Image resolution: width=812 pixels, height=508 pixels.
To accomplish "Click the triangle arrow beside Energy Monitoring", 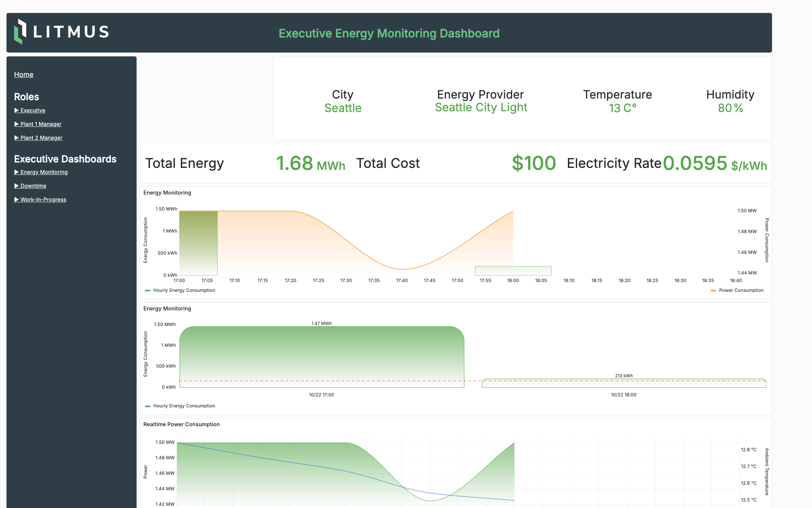I will pos(16,172).
